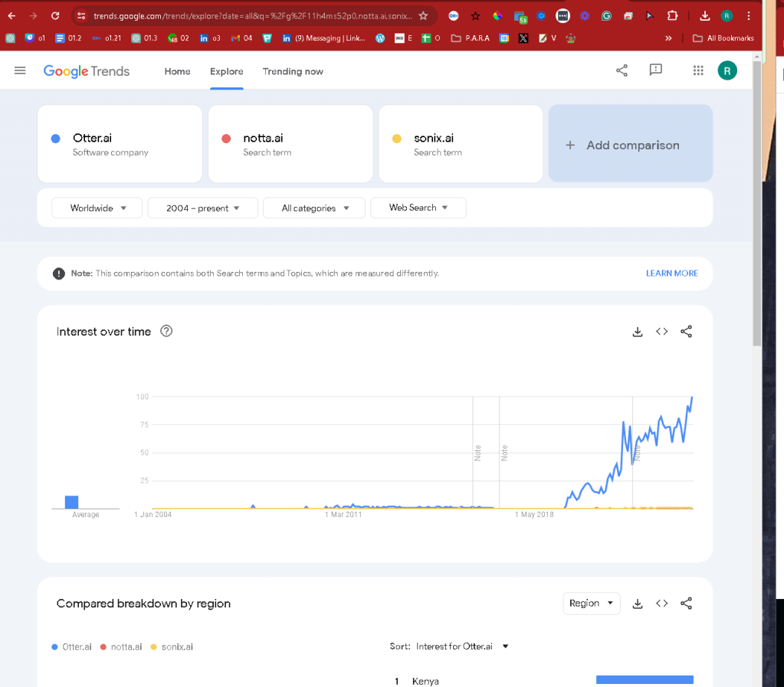Download the region breakdown CSV
Image resolution: width=784 pixels, height=687 pixels.
point(638,604)
